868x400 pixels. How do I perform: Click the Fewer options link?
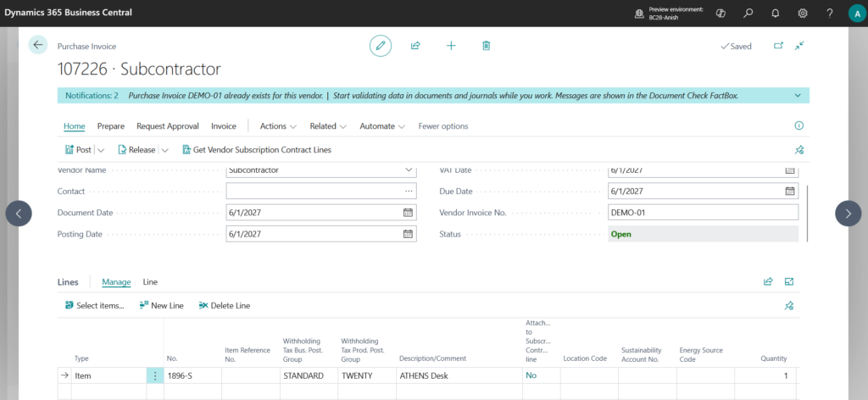443,126
